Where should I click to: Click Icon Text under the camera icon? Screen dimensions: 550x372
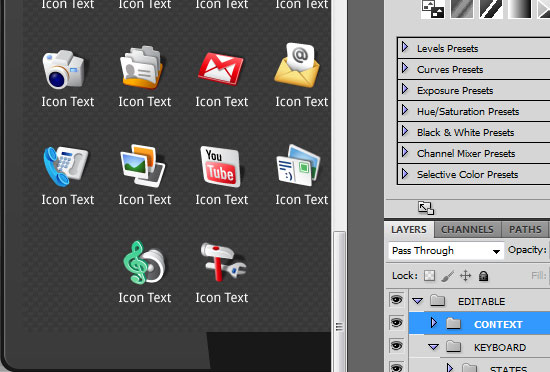pyautogui.click(x=68, y=102)
